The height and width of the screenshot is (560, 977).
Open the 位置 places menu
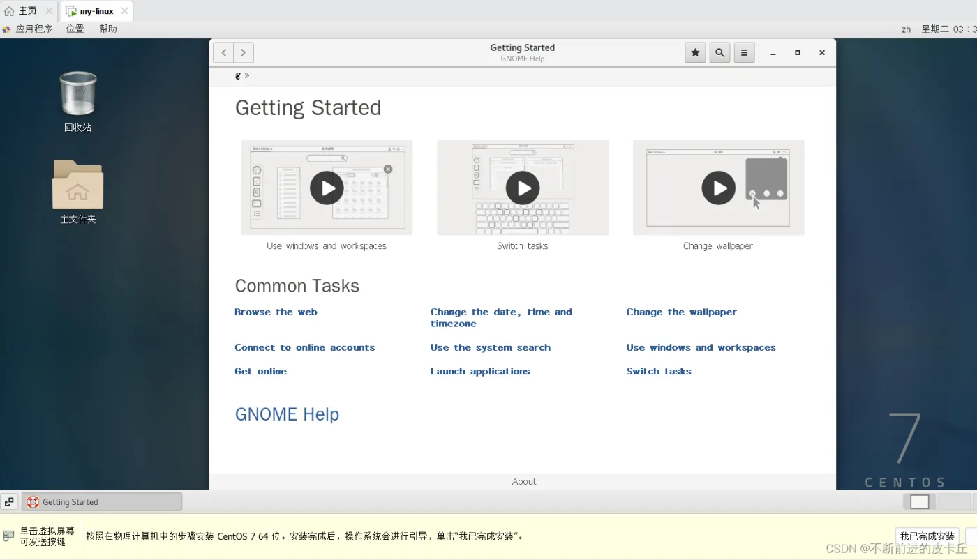click(75, 29)
